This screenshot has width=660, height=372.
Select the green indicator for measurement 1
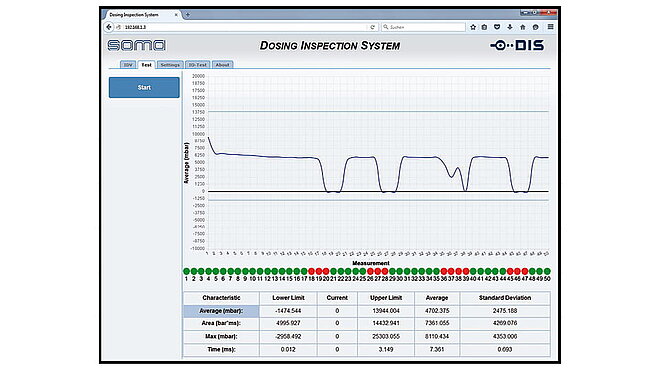186,271
